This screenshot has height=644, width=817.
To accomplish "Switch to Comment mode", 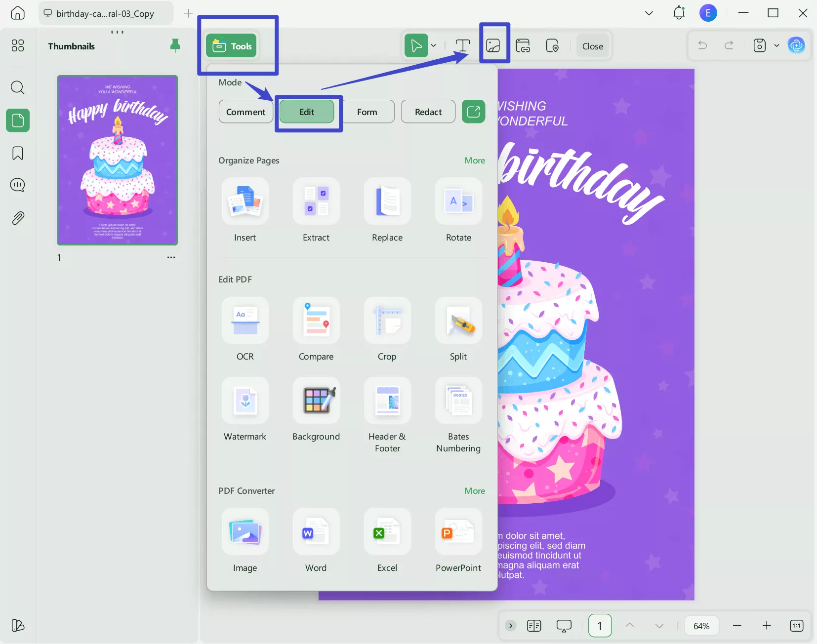I will pyautogui.click(x=245, y=112).
